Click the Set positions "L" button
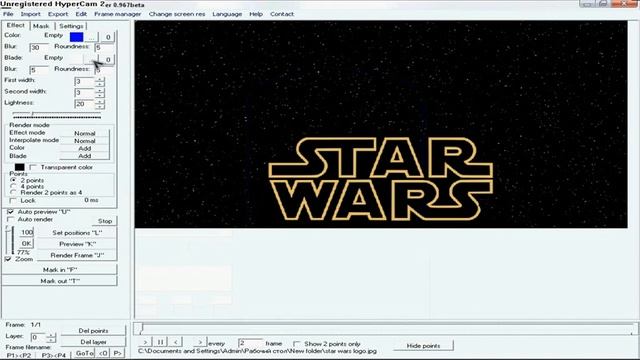 (77, 233)
